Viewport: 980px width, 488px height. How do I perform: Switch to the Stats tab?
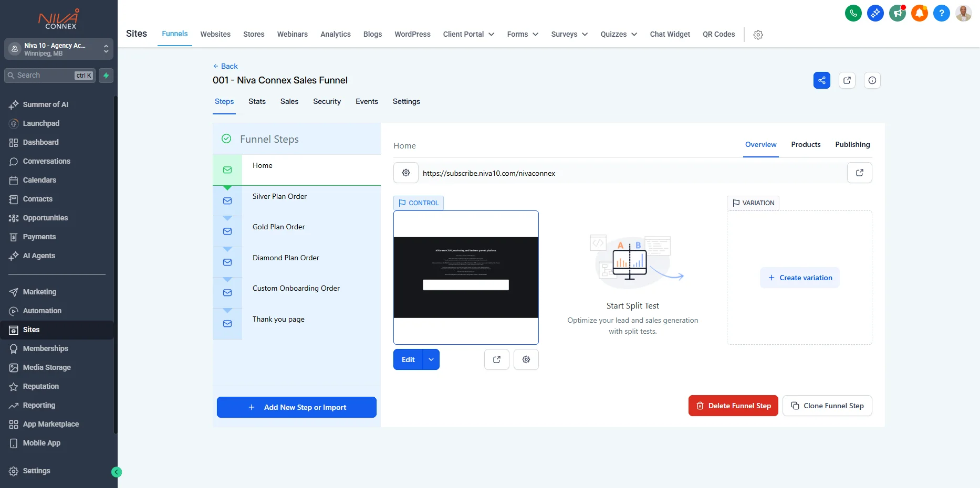click(257, 101)
